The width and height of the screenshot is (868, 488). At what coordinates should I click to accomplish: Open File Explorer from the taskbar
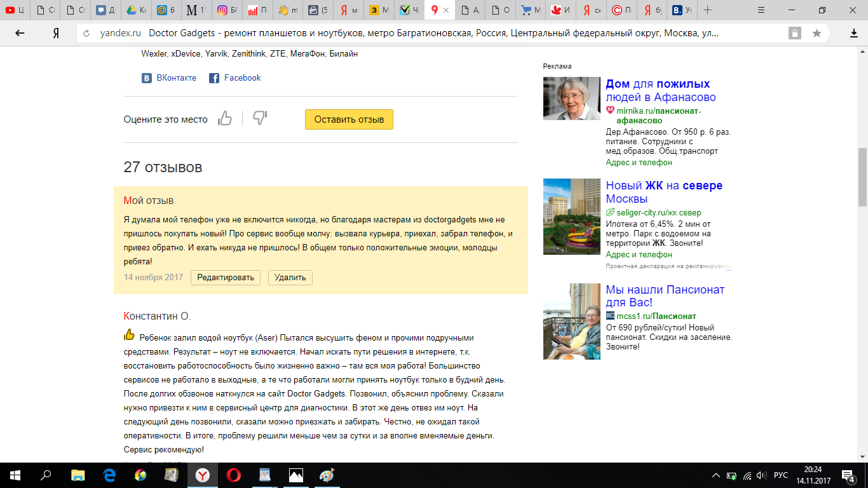click(78, 475)
